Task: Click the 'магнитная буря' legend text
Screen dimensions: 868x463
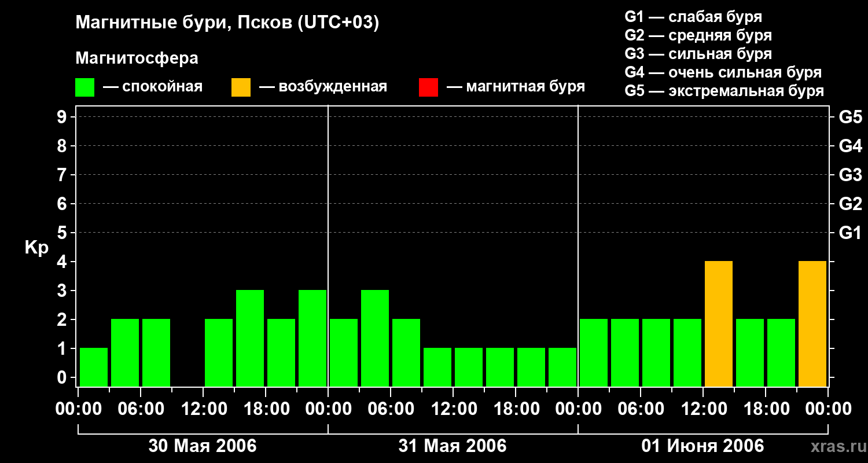Action: pos(525,87)
